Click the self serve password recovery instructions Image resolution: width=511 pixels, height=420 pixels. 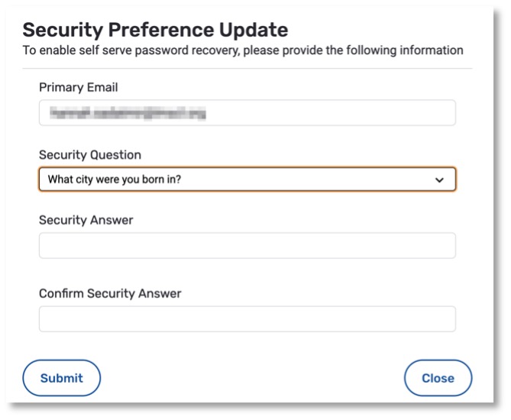(242, 50)
